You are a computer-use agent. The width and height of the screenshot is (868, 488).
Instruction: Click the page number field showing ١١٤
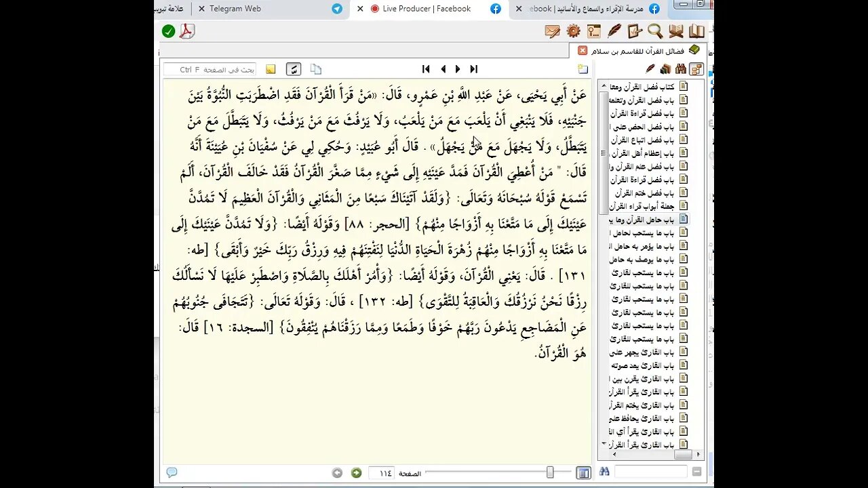[382, 473]
